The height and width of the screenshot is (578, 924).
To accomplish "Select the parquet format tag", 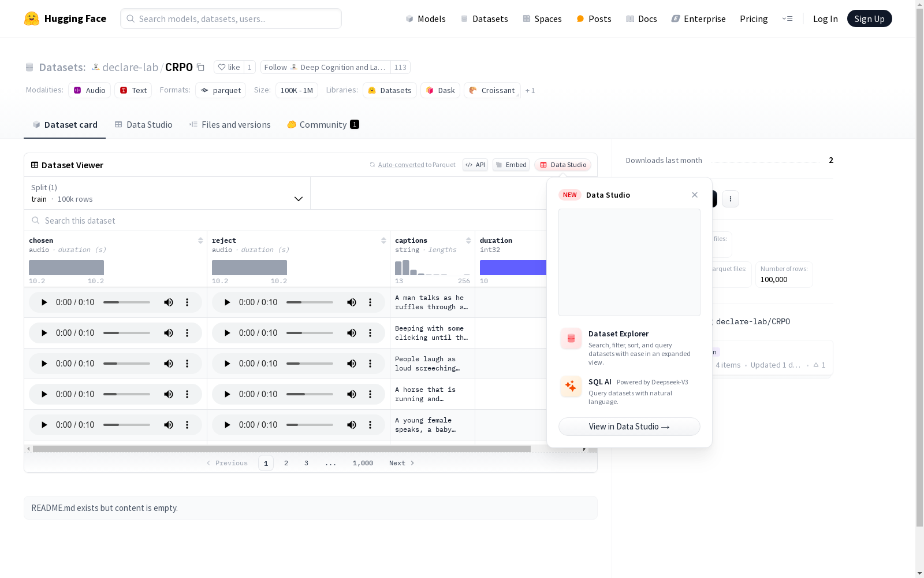I will (221, 90).
